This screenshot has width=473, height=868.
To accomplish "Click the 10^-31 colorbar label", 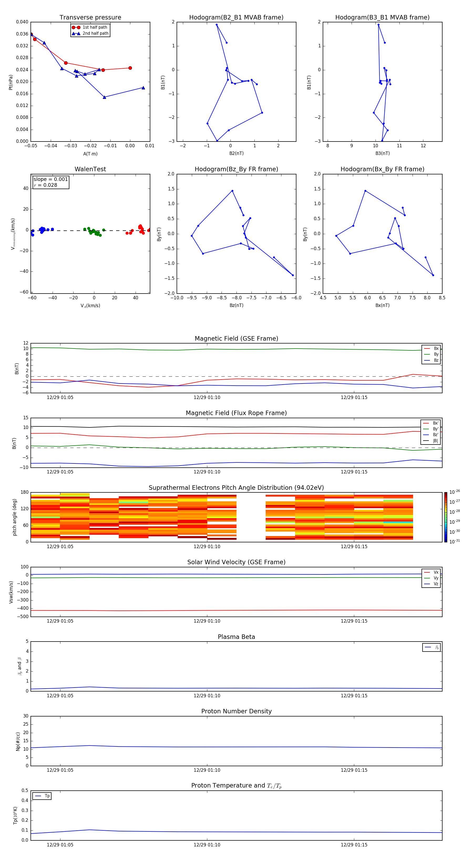I will coord(455,542).
